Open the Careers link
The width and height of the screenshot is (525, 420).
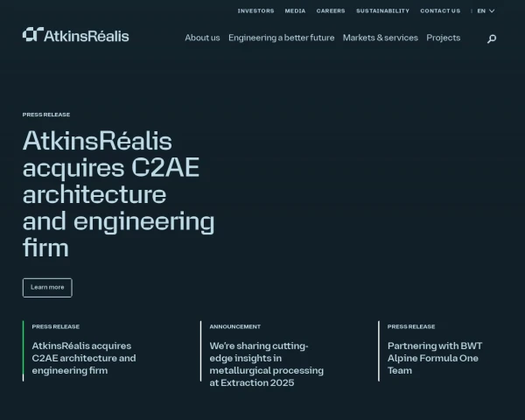pos(331,11)
